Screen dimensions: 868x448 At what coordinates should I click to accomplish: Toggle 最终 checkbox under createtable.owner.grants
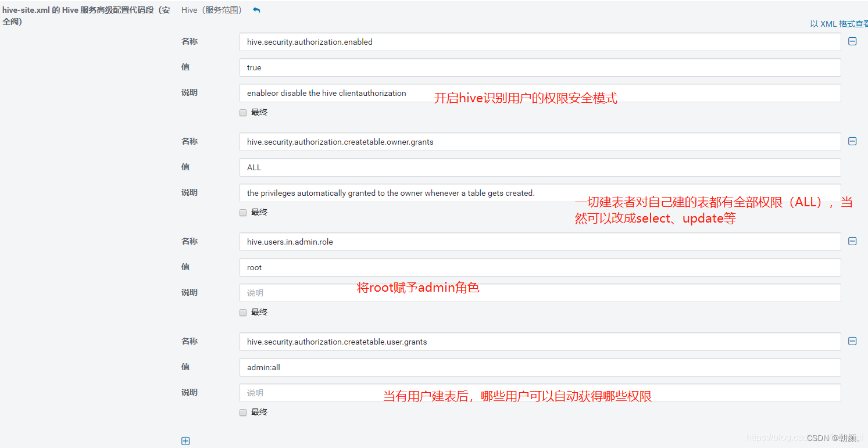click(x=243, y=213)
